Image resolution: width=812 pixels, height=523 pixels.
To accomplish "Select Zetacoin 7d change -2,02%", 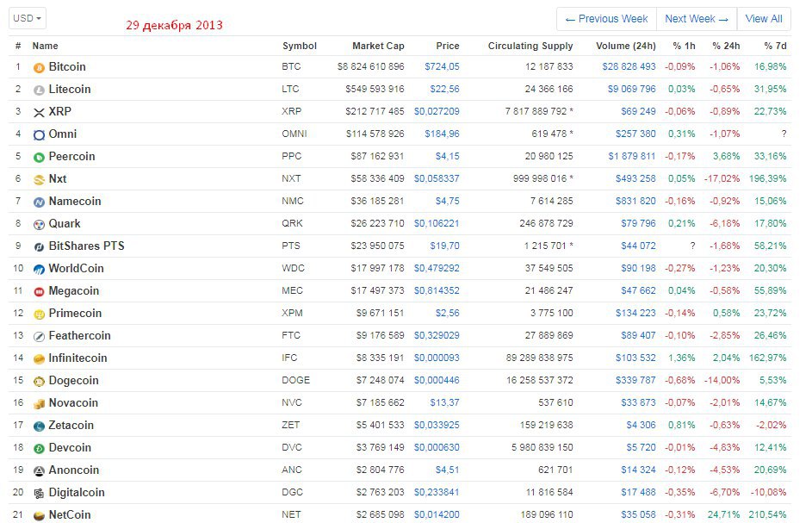I will click(x=771, y=425).
